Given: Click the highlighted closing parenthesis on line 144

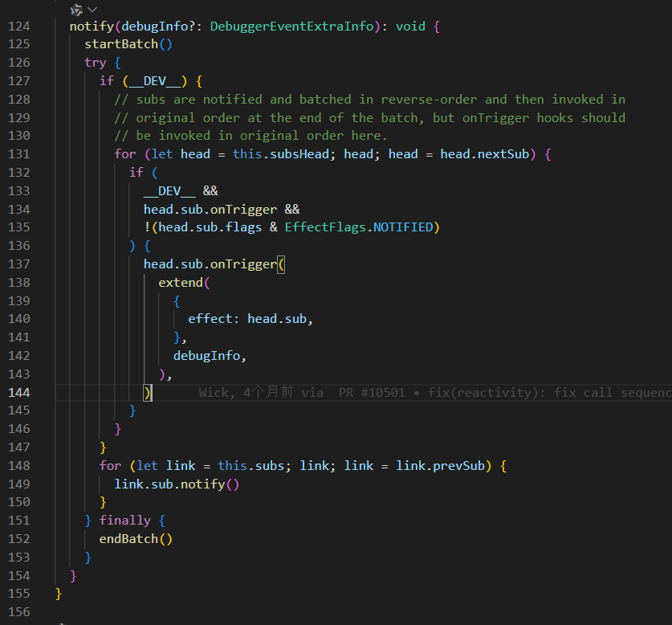Looking at the screenshot, I should tap(148, 393).
